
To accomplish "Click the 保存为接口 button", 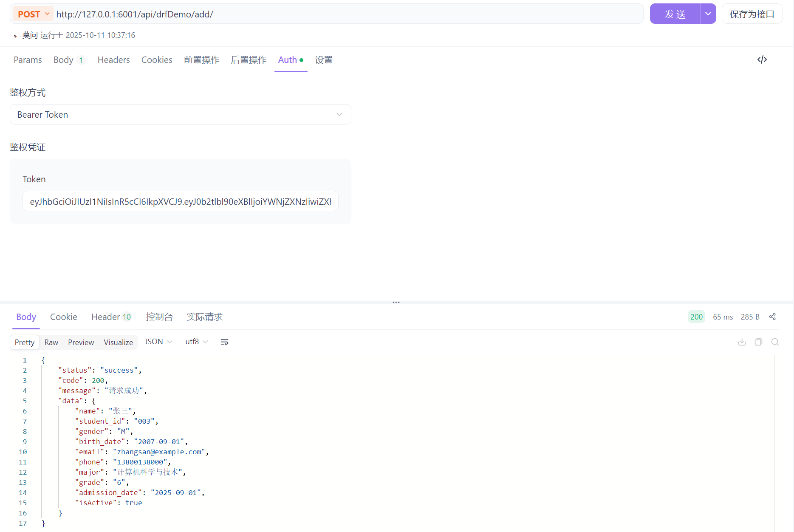I will [752, 14].
